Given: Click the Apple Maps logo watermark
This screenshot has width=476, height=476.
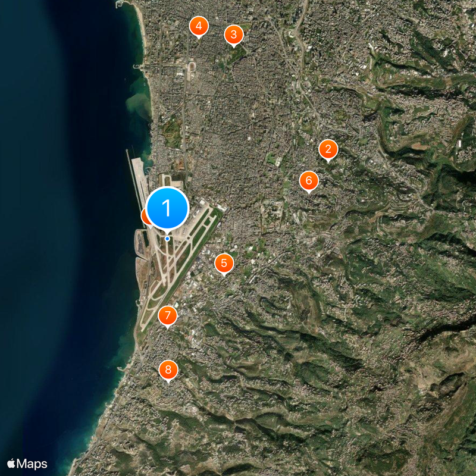Looking at the screenshot, I should coord(27,464).
